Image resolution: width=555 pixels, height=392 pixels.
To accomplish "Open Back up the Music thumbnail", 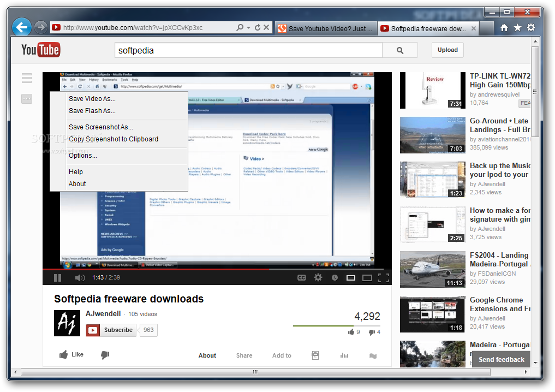I will click(x=433, y=180).
